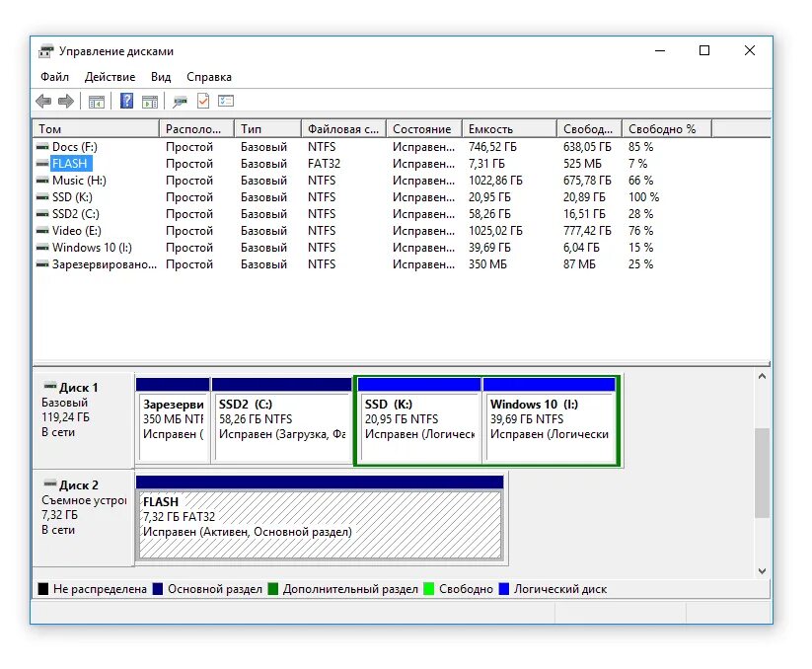Click the 100 % free cell

click(643, 197)
